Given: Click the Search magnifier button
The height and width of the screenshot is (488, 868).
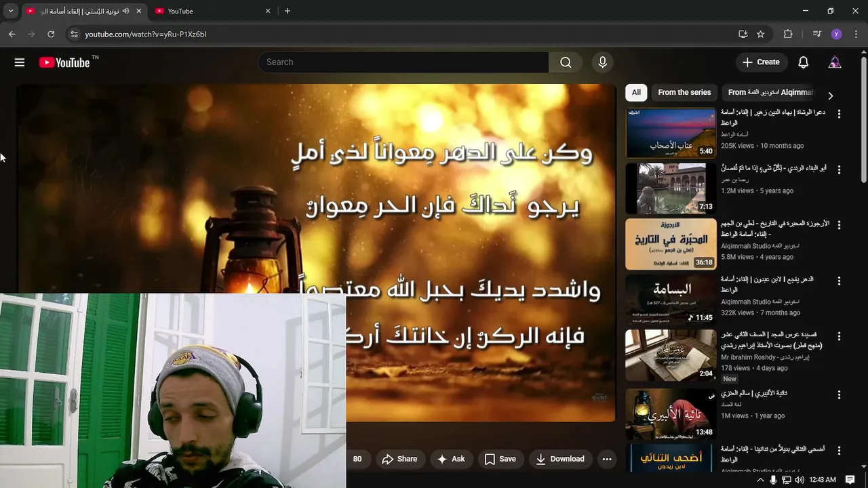Looking at the screenshot, I should [566, 62].
